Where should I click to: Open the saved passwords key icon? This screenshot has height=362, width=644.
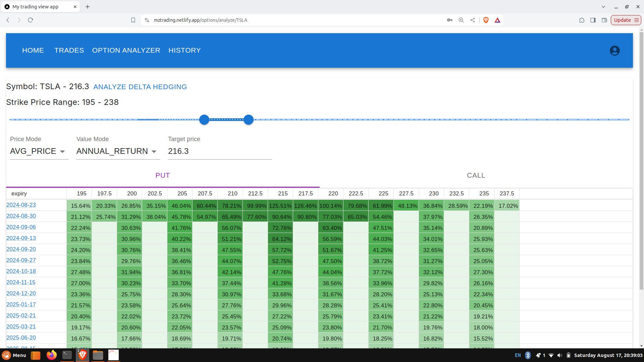tap(450, 20)
